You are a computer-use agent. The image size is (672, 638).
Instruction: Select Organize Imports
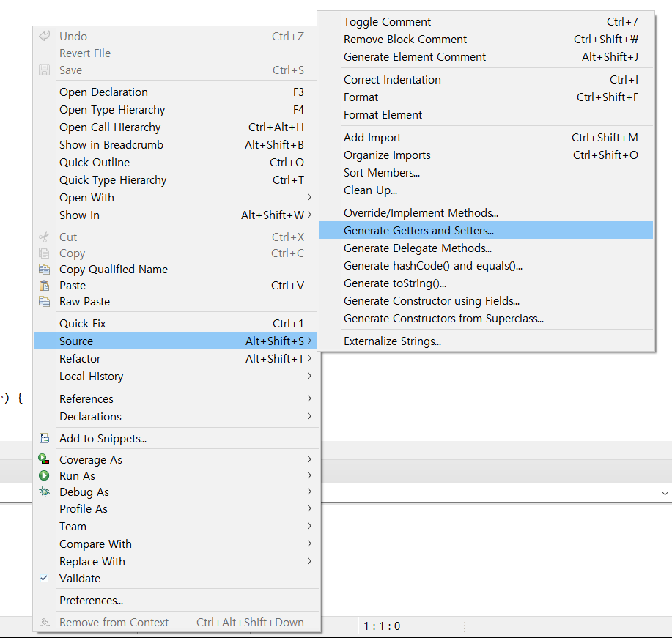(486, 155)
